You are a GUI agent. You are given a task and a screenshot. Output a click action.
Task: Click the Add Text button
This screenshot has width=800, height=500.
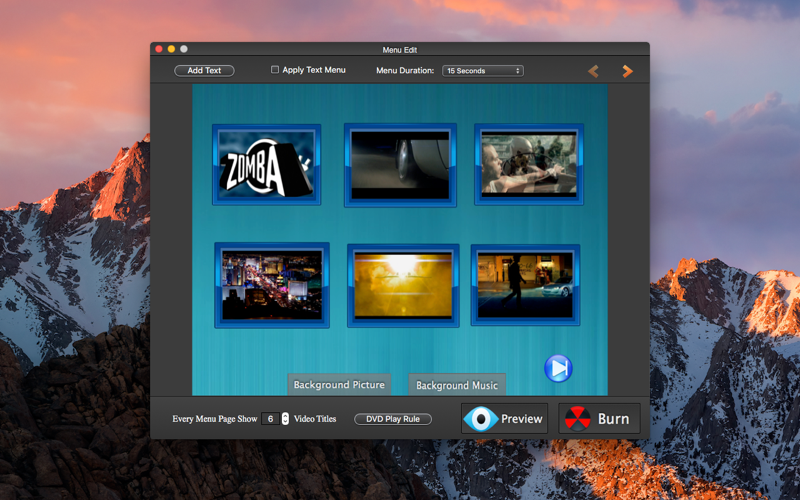click(x=204, y=70)
